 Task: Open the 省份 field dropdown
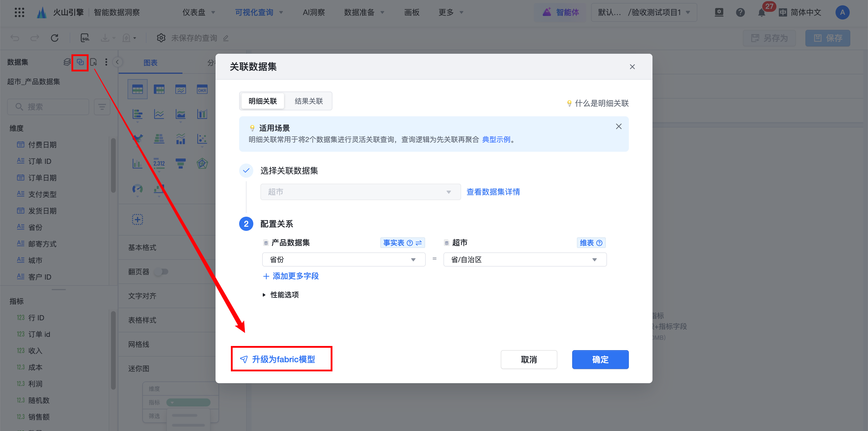pyautogui.click(x=343, y=259)
